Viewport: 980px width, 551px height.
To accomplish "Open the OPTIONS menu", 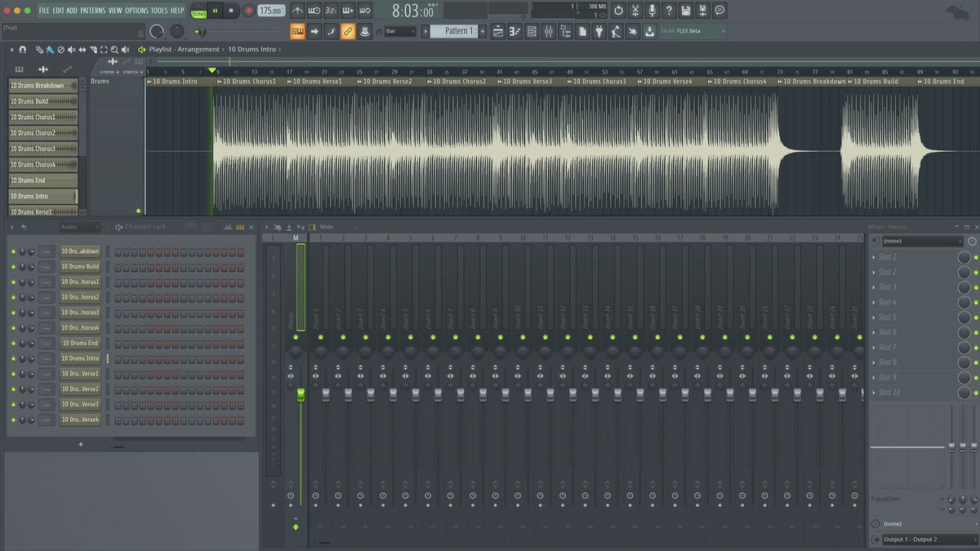I will 136,11.
